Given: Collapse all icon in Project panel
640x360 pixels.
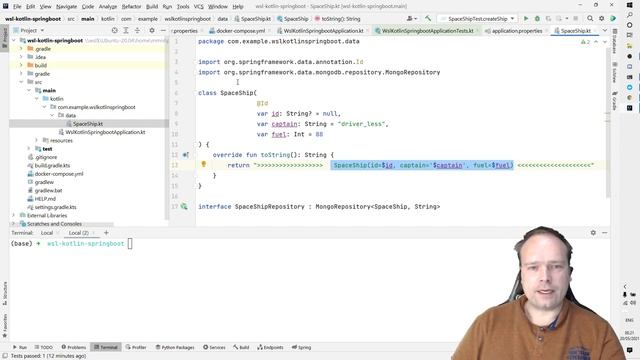Looking at the screenshot, I should click(x=137, y=31).
